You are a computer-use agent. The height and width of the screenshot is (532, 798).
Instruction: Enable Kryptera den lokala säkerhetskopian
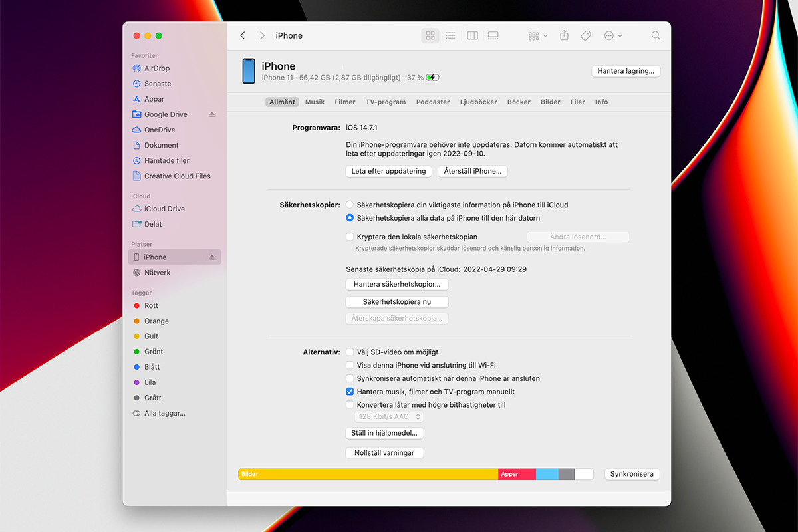[350, 237]
